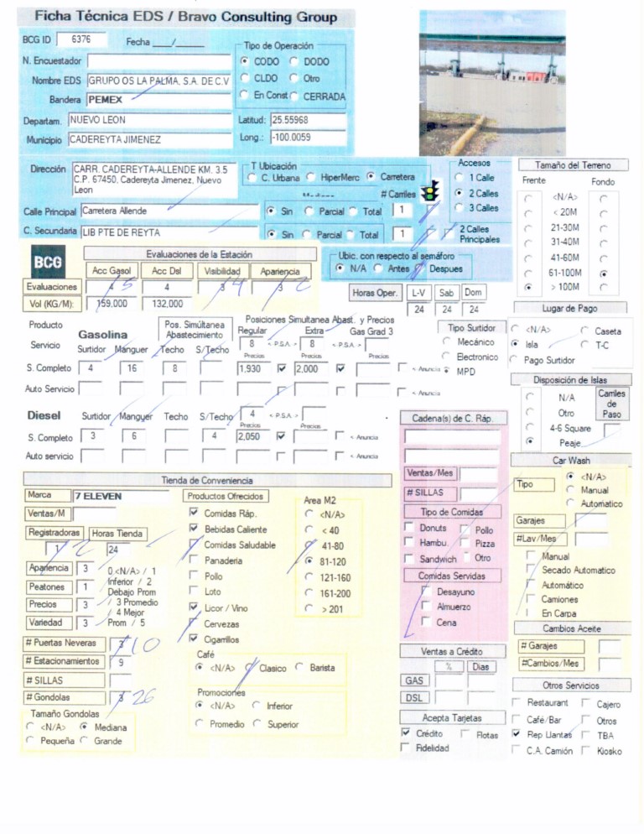The height and width of the screenshot is (834, 644).
Task: Click the Horas Oper. button
Action: click(x=374, y=293)
